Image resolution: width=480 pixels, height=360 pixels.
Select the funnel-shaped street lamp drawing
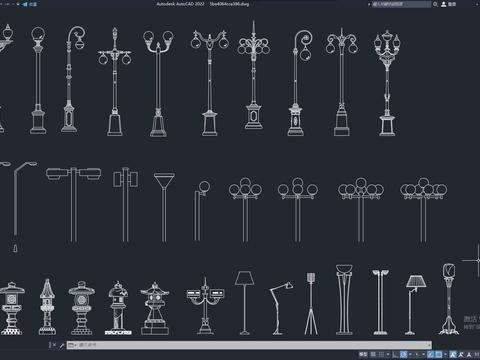pyautogui.click(x=164, y=207)
